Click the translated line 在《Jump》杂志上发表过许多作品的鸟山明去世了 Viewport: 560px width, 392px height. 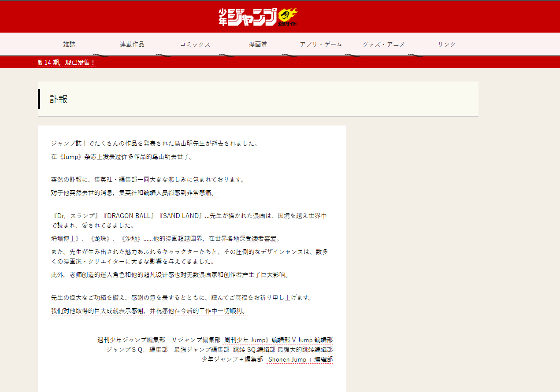tap(123, 157)
